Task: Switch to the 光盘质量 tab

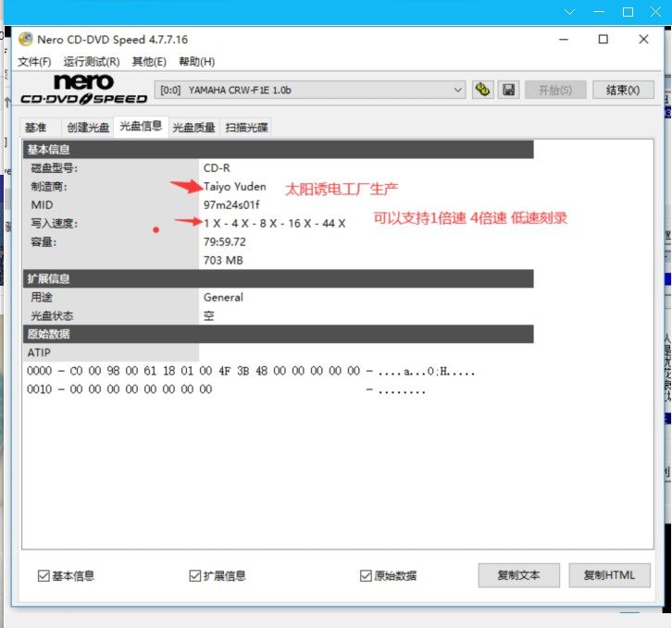Action: click(193, 128)
